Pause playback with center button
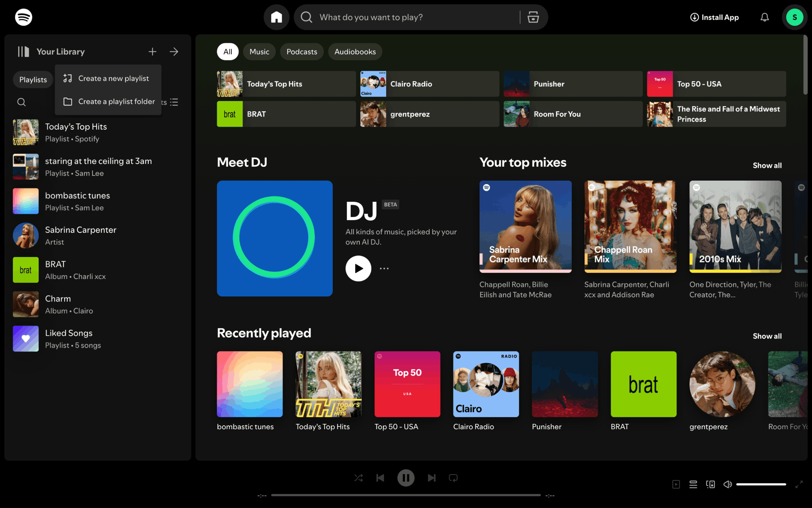 (406, 478)
